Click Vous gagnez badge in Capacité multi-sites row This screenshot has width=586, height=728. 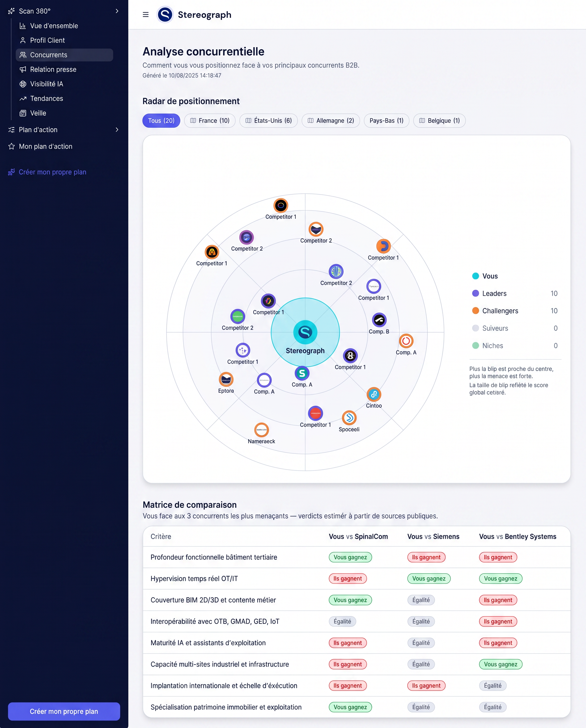click(x=500, y=664)
